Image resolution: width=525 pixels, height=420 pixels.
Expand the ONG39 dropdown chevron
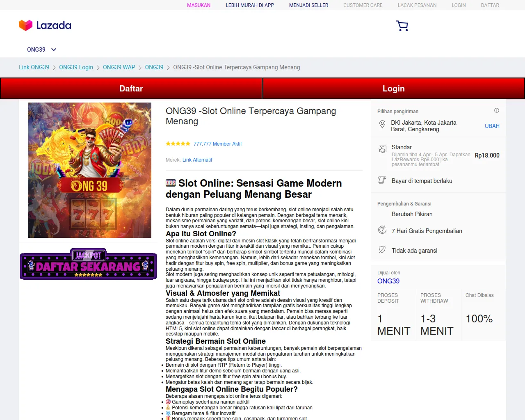pyautogui.click(x=54, y=50)
